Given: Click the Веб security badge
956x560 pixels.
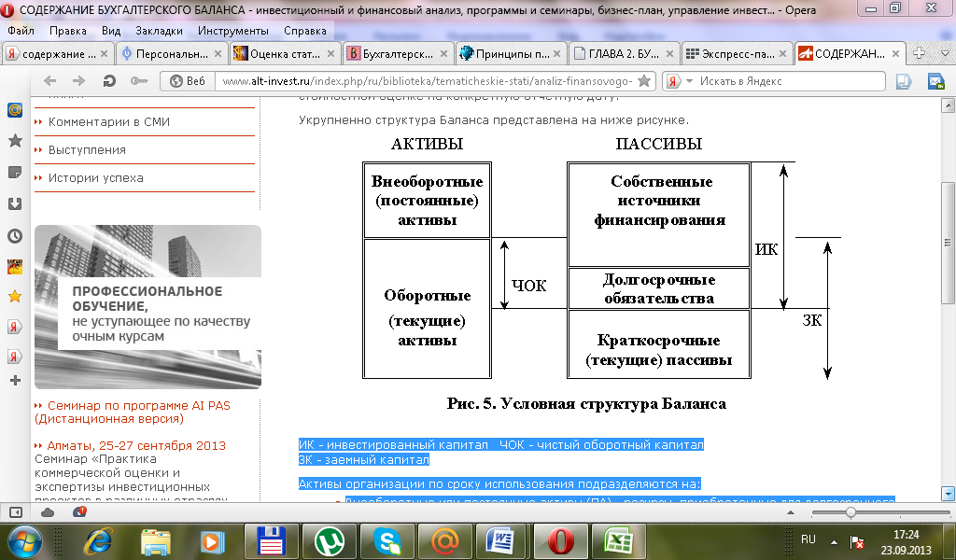Looking at the screenshot, I should (188, 81).
